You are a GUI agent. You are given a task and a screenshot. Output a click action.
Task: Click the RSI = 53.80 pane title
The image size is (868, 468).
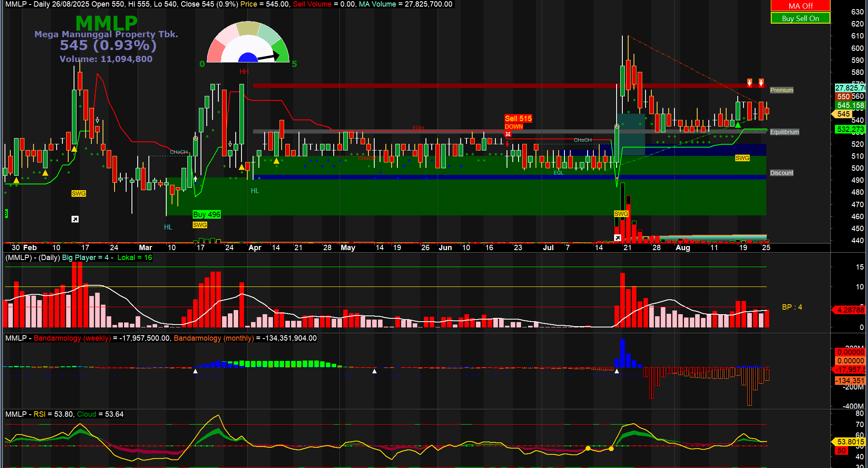[53, 414]
